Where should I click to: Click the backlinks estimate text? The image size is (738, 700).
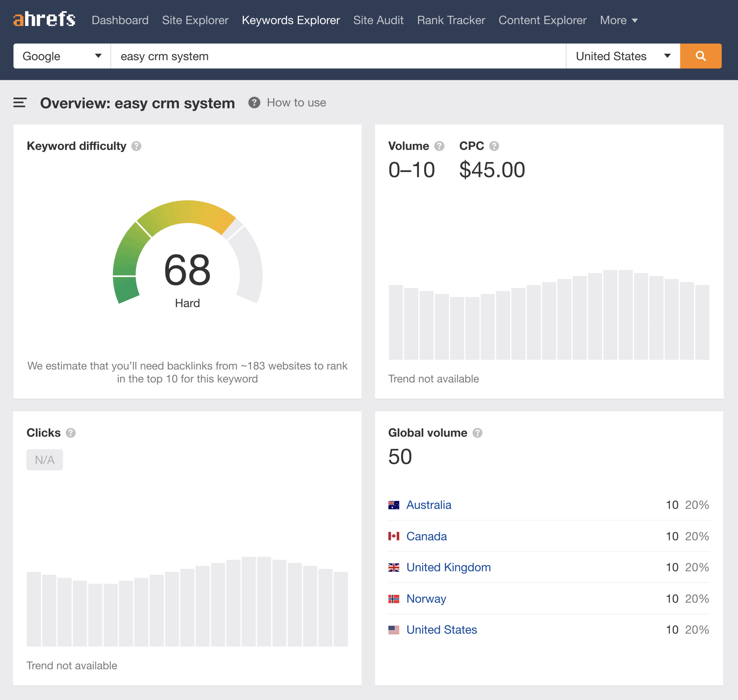coord(187,372)
